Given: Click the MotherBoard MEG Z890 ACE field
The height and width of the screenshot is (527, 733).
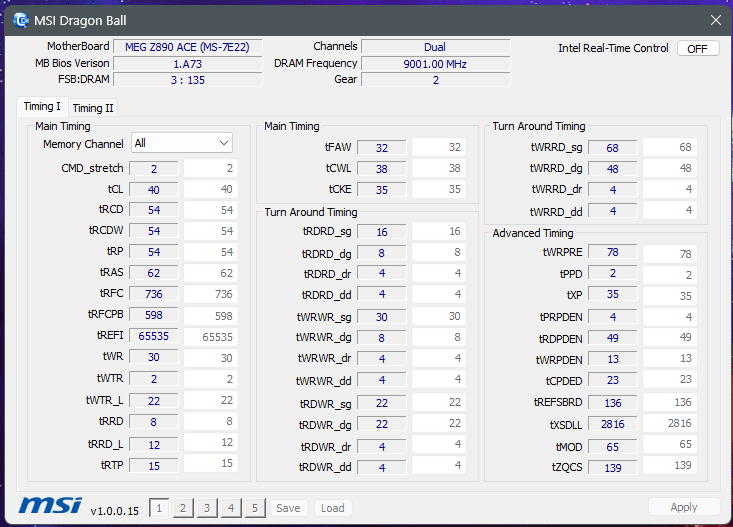Looking at the screenshot, I should [188, 47].
